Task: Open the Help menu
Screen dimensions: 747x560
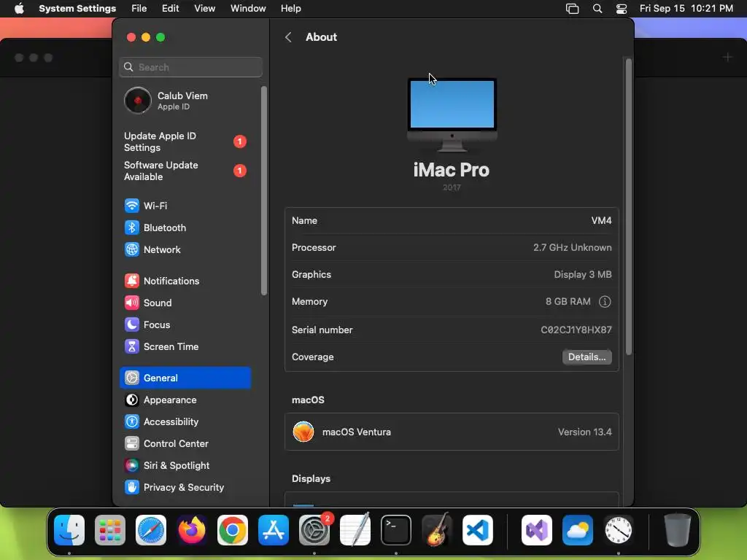Action: (290, 9)
